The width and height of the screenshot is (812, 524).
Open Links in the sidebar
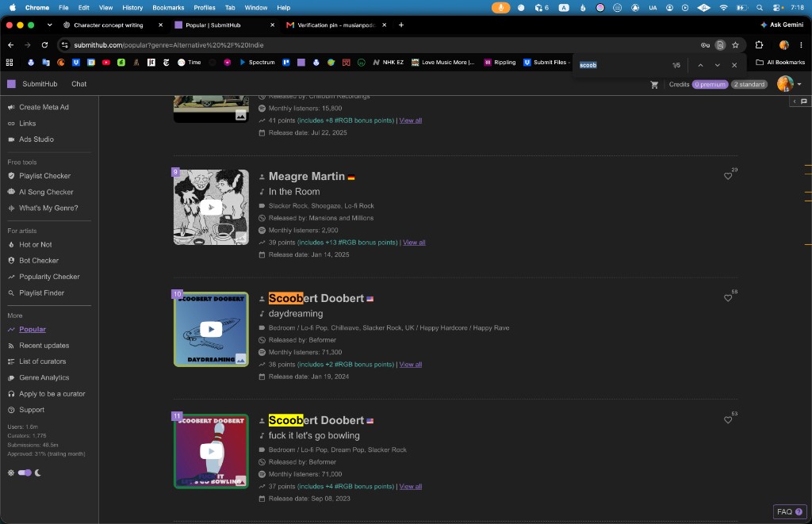(27, 123)
